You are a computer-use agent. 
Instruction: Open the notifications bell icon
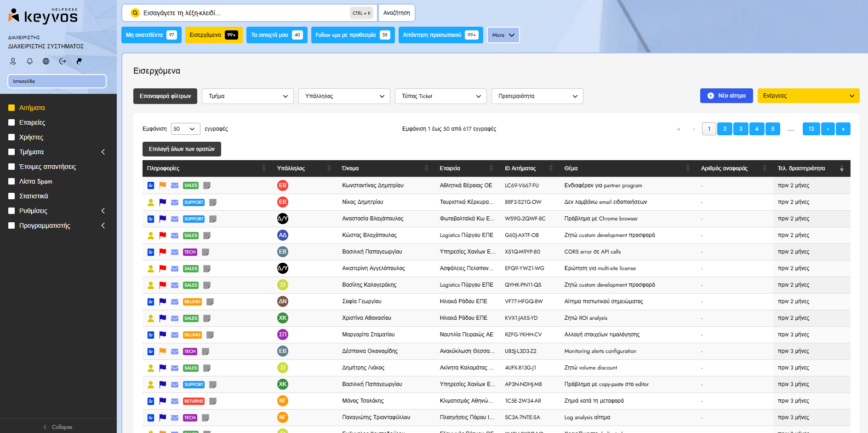point(30,61)
